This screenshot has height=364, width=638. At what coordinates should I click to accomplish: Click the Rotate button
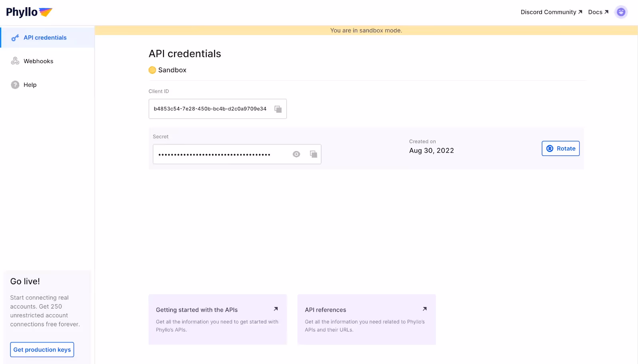560,148
